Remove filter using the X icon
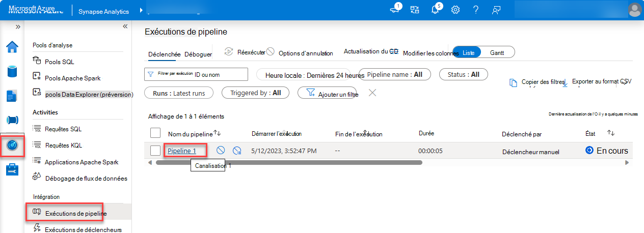Image resolution: width=644 pixels, height=233 pixels. tap(372, 92)
